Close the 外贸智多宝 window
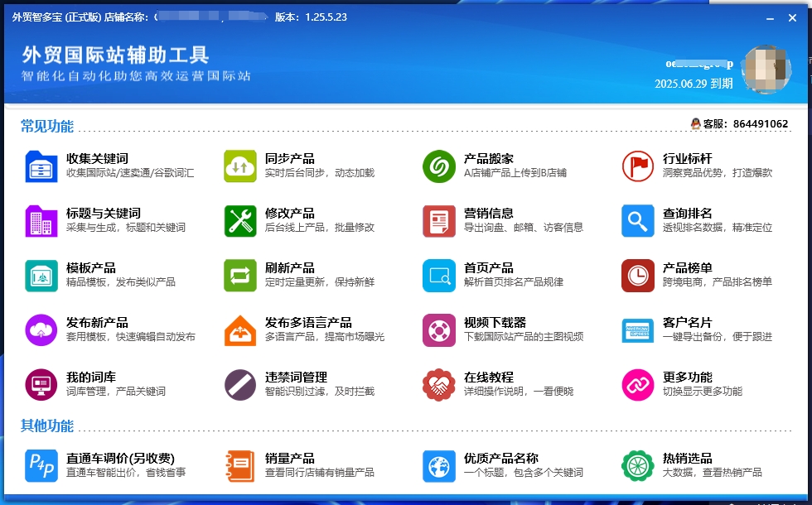 point(792,18)
